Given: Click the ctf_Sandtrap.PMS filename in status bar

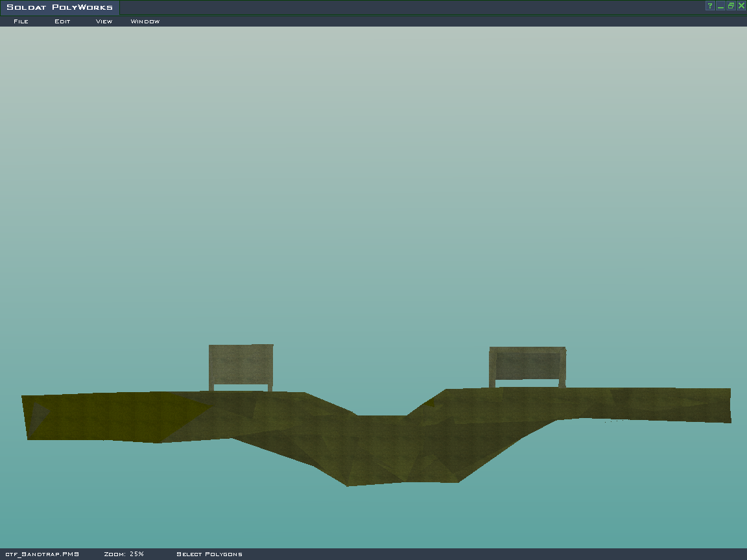Looking at the screenshot, I should [41, 554].
